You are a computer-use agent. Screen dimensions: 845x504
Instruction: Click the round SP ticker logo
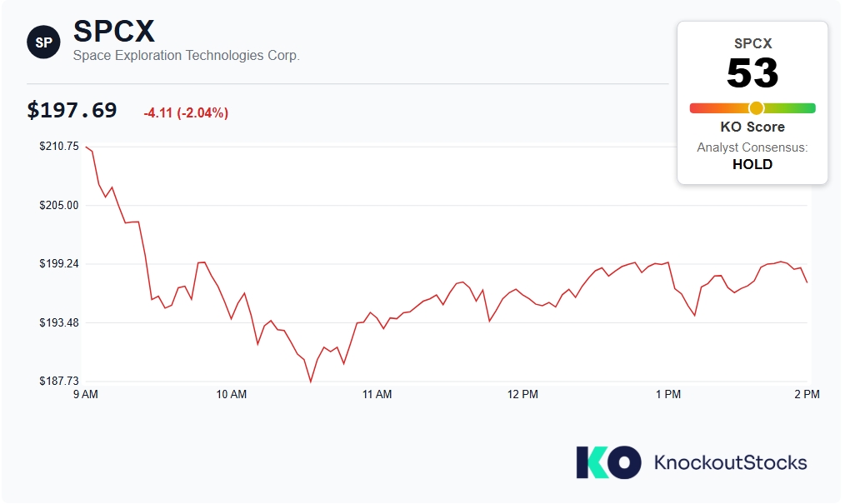click(43, 42)
